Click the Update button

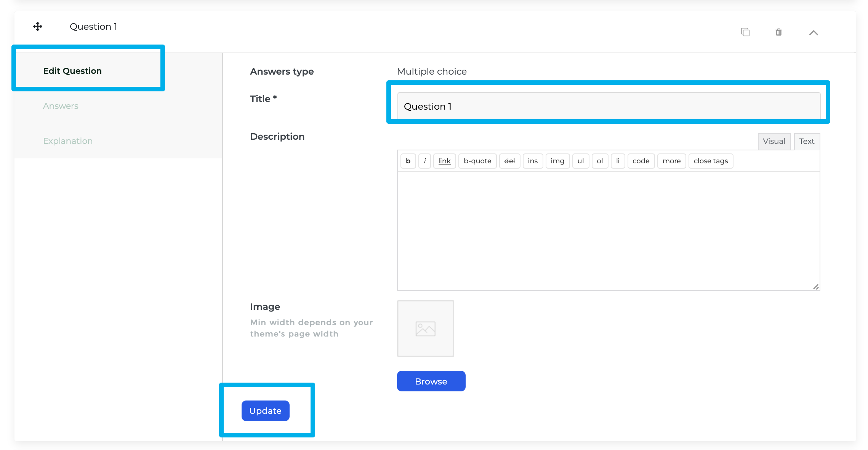click(265, 410)
